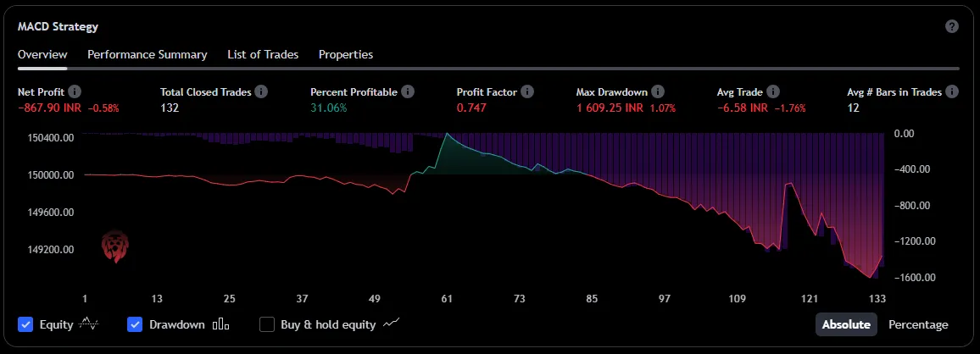Select Absolute display mode button
Screen dimensions: 980x354
[x=846, y=324]
